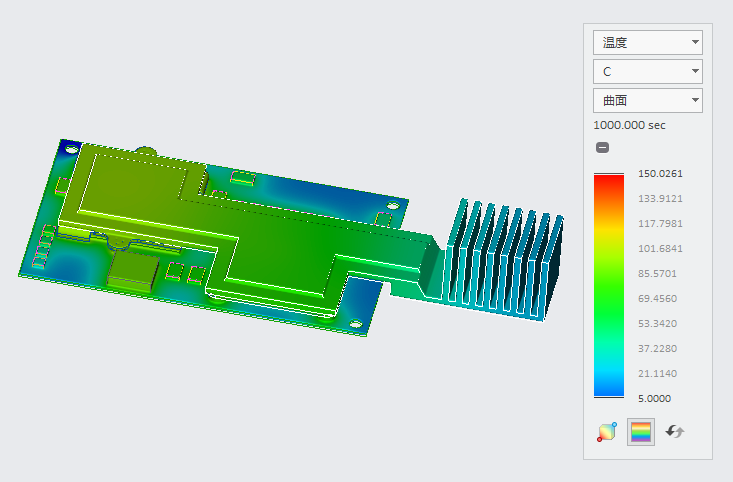This screenshot has width=733, height=482.
Task: Open the 温度 result quantity dropdown
Action: 647,42
